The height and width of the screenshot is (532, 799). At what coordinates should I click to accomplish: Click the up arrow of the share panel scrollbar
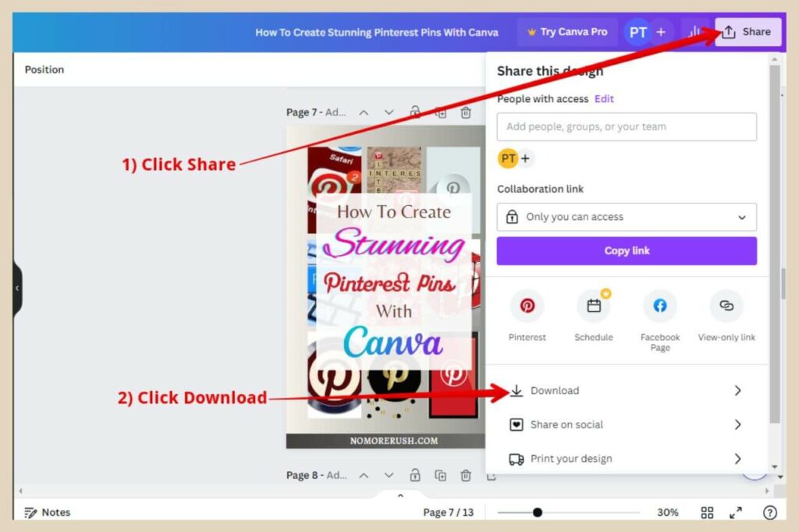(775, 59)
